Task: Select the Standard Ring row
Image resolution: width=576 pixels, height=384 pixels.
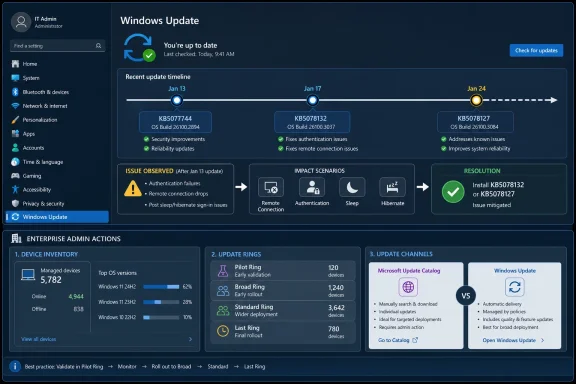Action: click(283, 311)
